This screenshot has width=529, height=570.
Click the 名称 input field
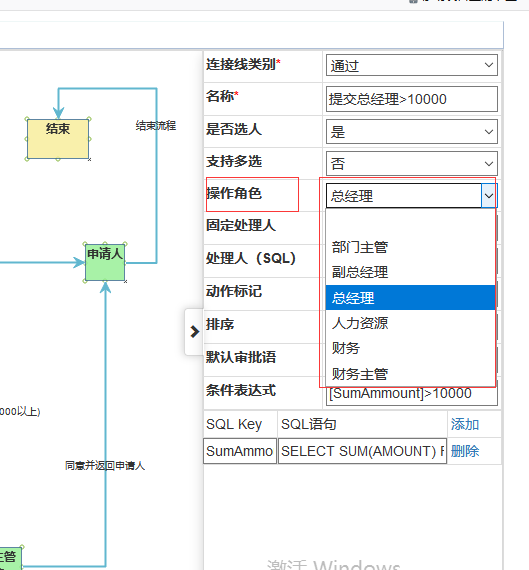click(412, 99)
